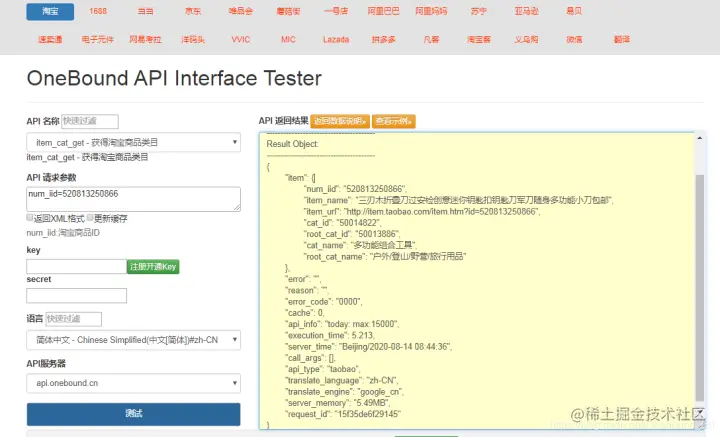Click the "server_time" Beijing timestamp line
The height and width of the screenshot is (437, 720).
368,347
